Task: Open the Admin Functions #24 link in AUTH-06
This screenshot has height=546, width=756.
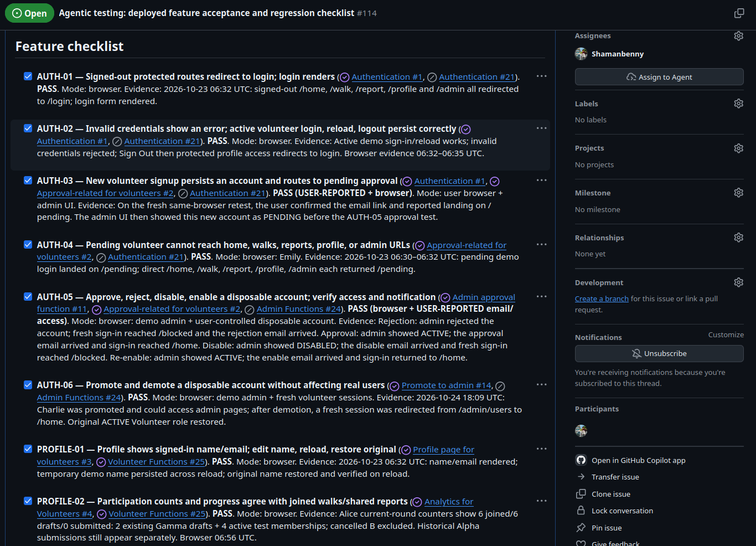Action: click(79, 398)
